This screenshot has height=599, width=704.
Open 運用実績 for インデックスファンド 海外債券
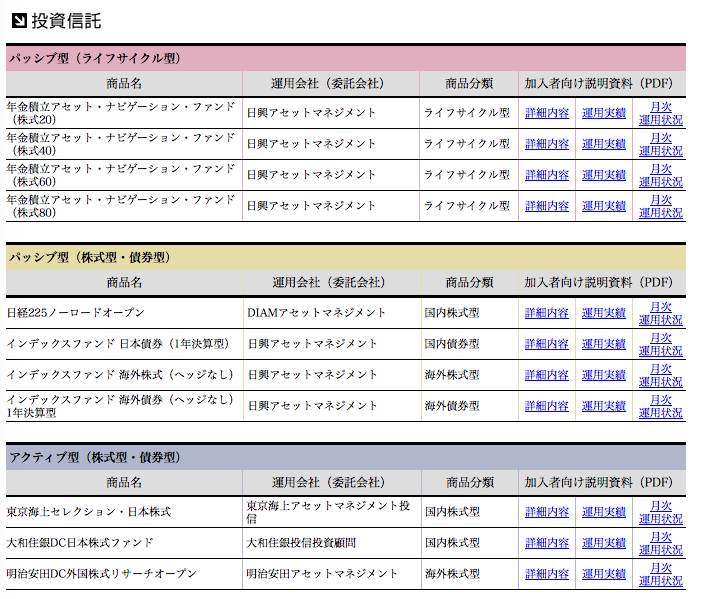pos(604,406)
